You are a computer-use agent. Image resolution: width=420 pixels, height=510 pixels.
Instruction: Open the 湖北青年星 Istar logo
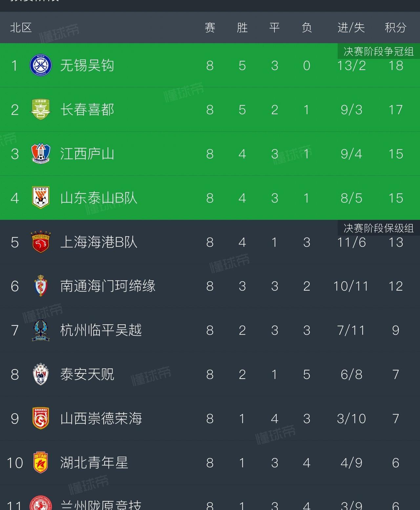[41, 462]
